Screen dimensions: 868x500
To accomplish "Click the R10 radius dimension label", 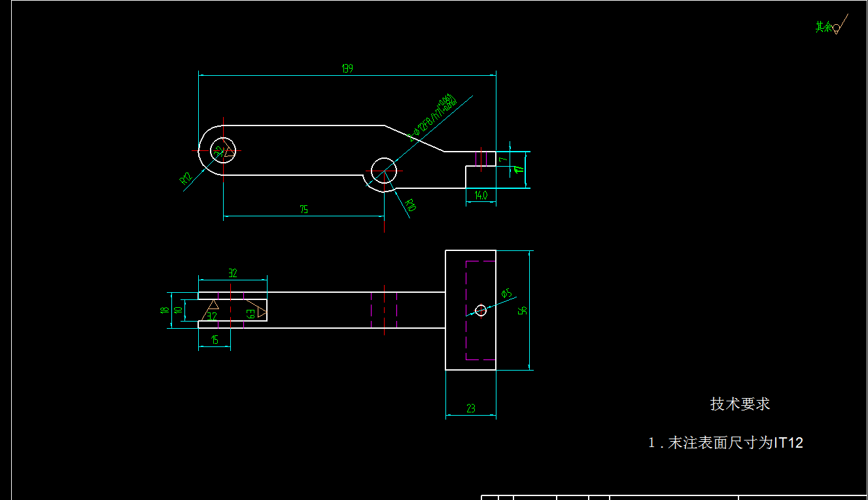I will (411, 205).
